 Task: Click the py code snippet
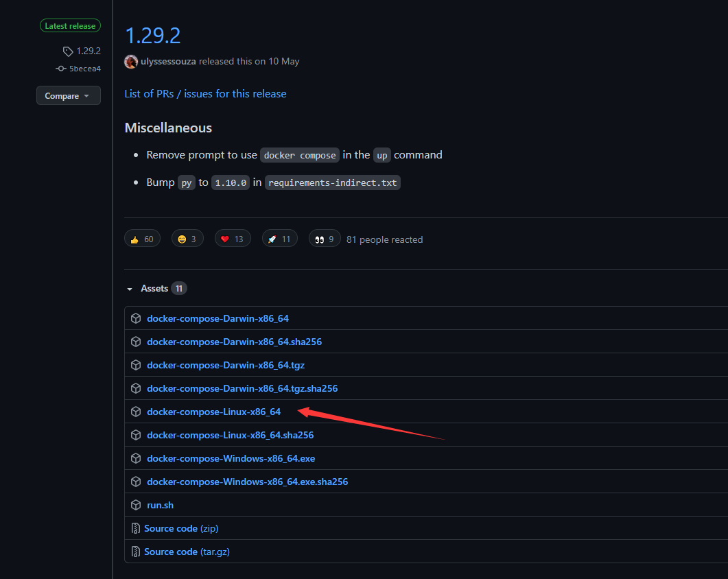pyautogui.click(x=186, y=182)
